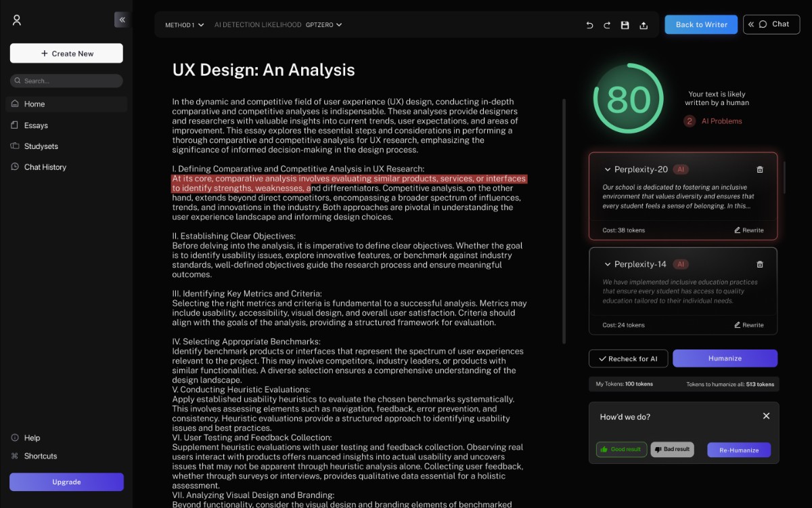The image size is (812, 508).
Task: Open the GPTZERO detector dropdown
Action: (324, 25)
